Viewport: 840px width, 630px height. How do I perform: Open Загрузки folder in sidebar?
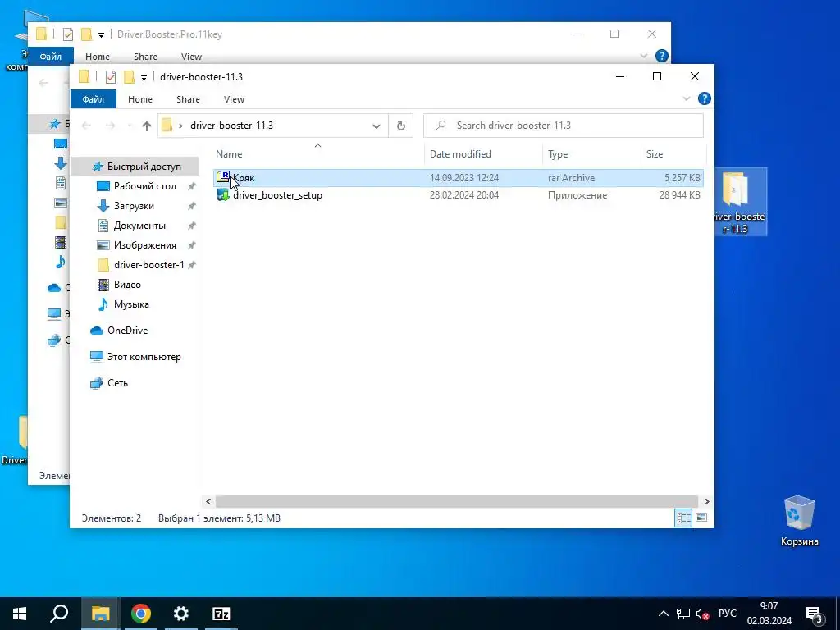point(134,206)
